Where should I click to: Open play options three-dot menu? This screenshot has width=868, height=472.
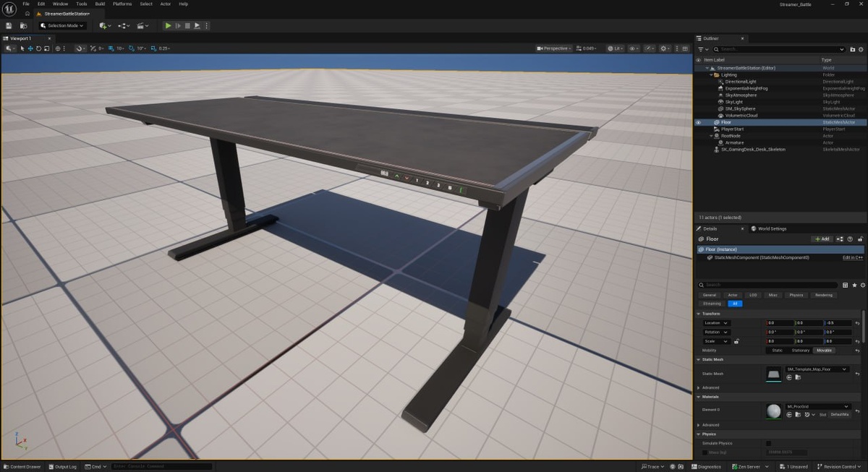207,25
